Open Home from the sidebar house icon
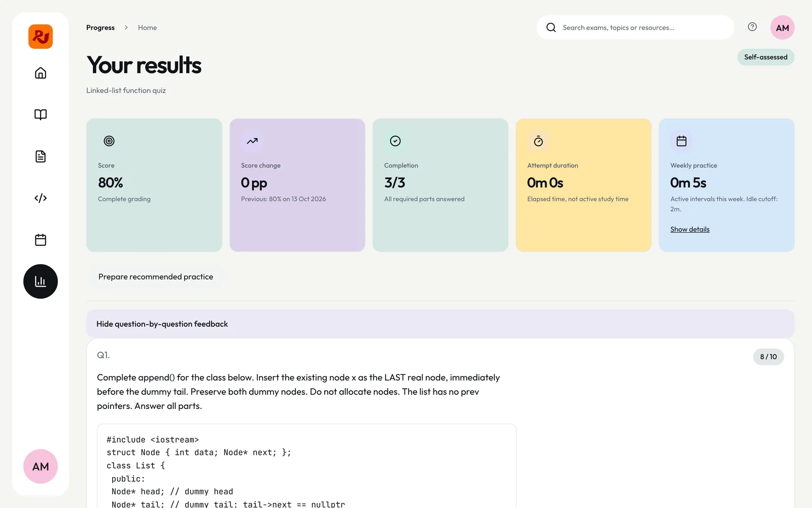The width and height of the screenshot is (812, 508). (x=41, y=73)
